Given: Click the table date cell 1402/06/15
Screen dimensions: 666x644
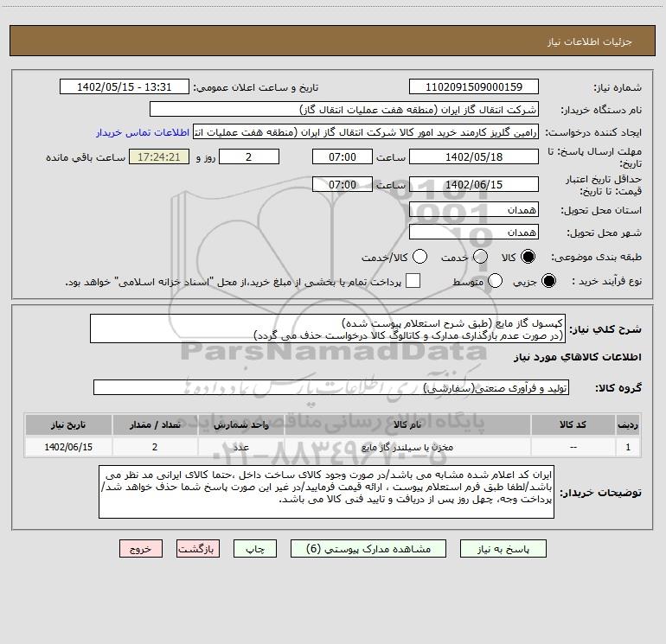Looking at the screenshot, I should click(x=68, y=447).
